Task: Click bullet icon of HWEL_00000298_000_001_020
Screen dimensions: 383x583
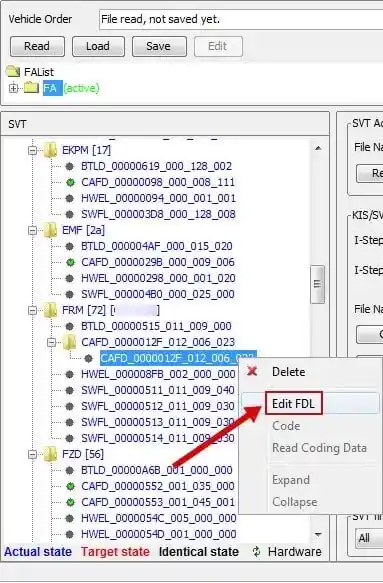Action: pos(70,278)
